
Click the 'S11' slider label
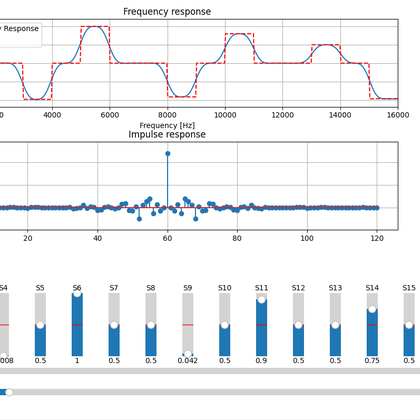(x=261, y=288)
